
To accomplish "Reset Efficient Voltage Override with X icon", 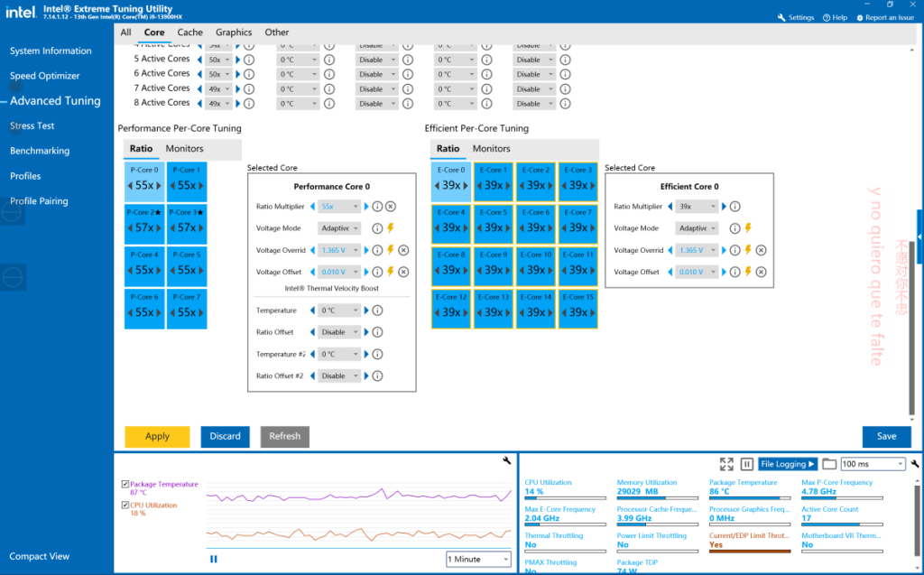I will click(x=762, y=250).
